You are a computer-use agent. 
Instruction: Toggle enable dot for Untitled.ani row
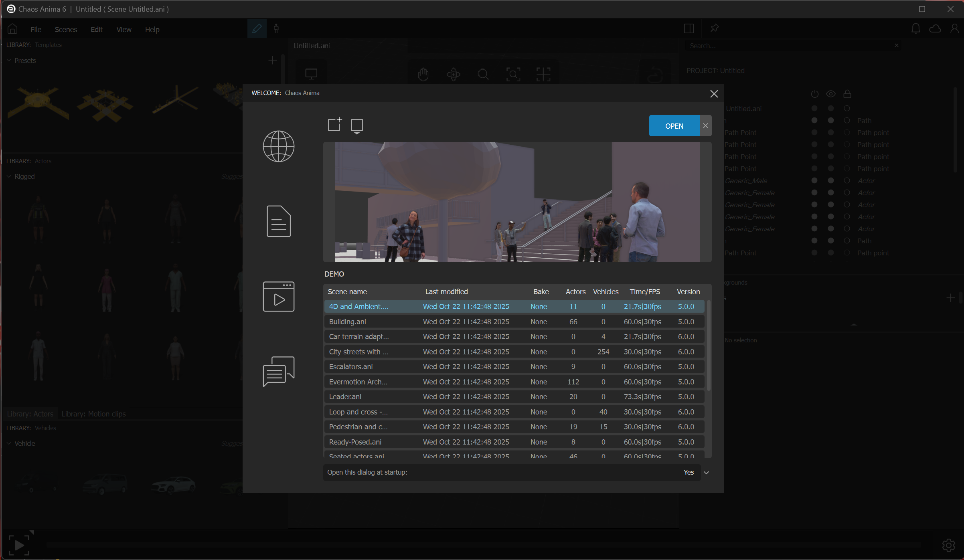coord(814,109)
